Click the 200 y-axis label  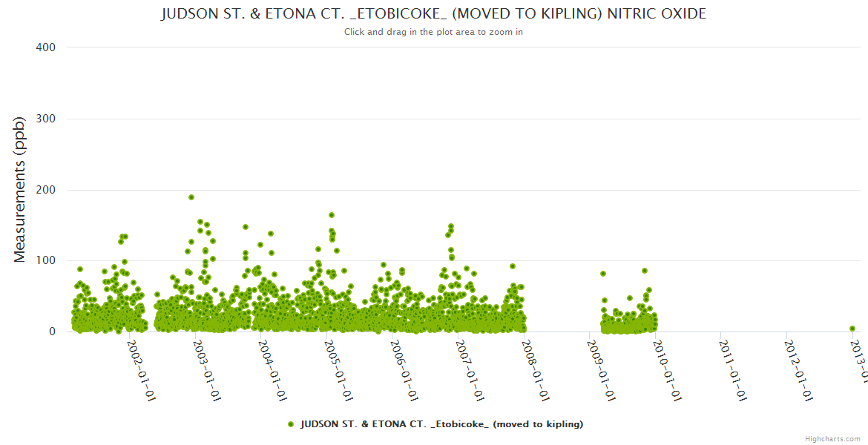[46, 190]
